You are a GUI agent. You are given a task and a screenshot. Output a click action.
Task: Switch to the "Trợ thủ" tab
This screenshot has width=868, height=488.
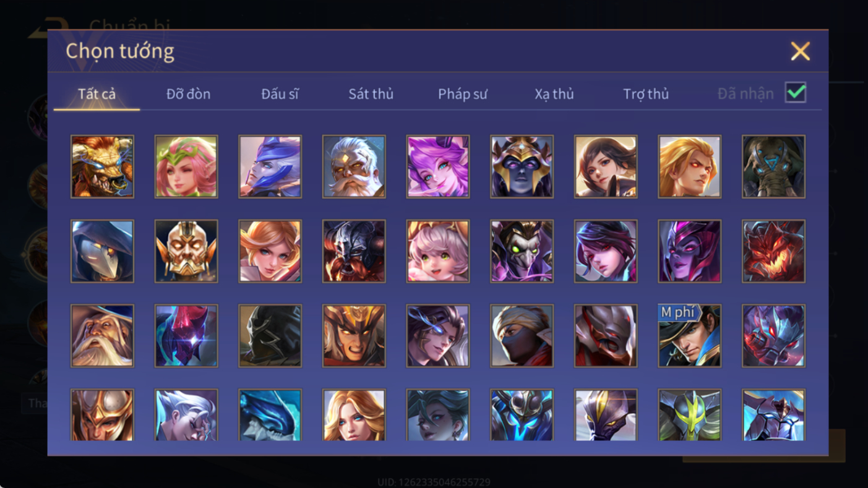646,94
